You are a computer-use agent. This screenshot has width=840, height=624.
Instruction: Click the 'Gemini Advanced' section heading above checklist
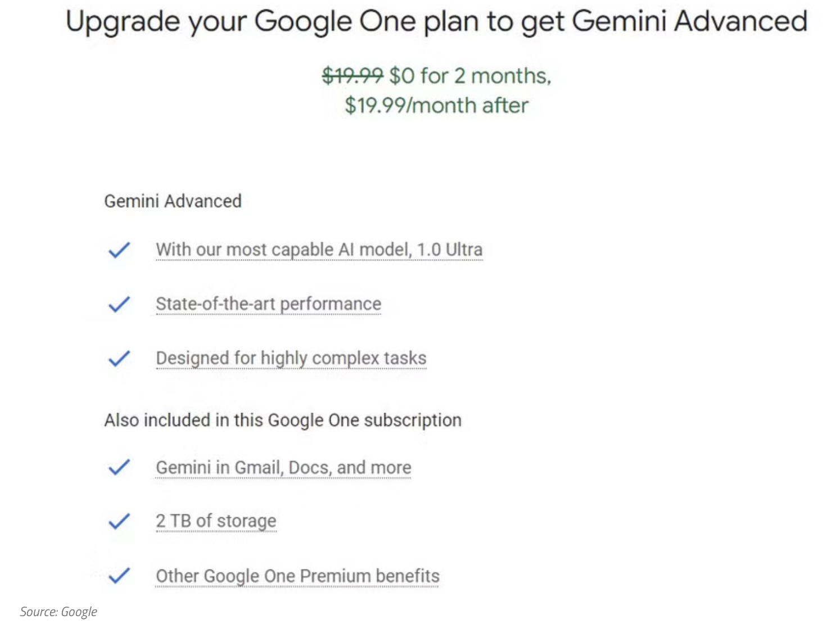coord(173,201)
